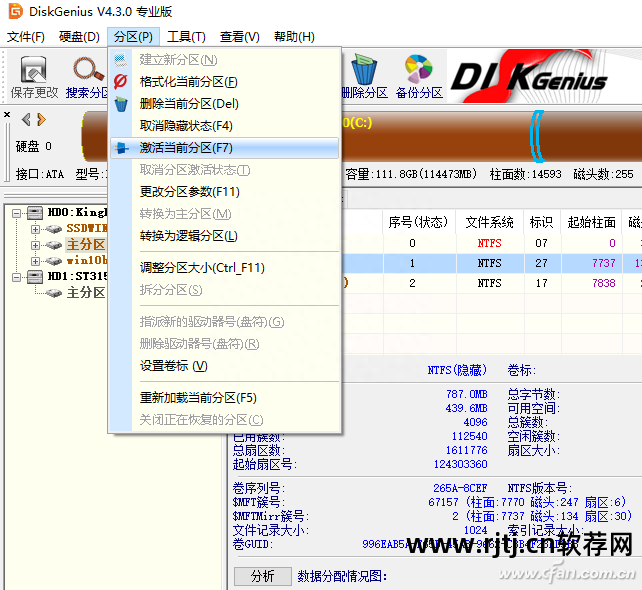Viewport: 642px width, 590px height.
Task: Click the 卷序列号 value 265A-8CEF
Action: [x=460, y=488]
